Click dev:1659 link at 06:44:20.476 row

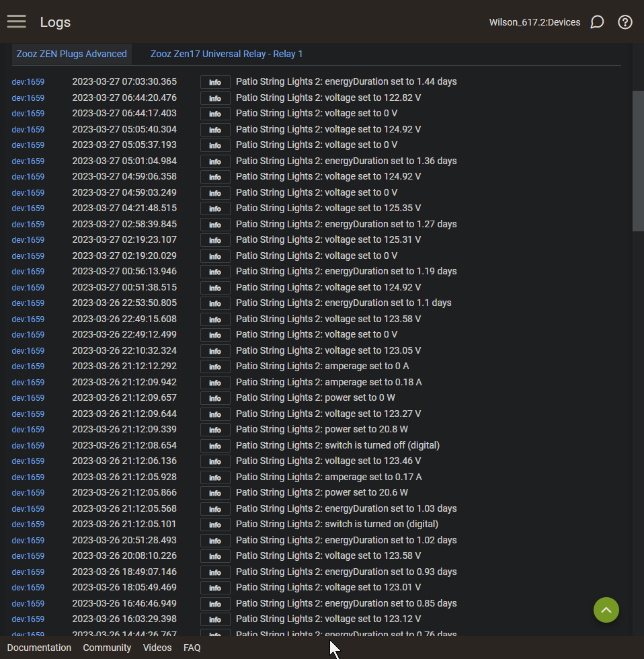pos(28,98)
